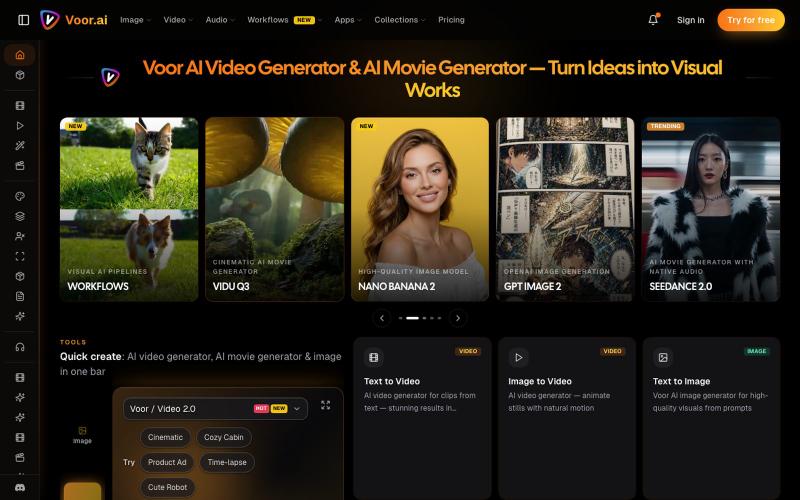Open the Voor / Video 2.0 model dropdown

(215, 409)
